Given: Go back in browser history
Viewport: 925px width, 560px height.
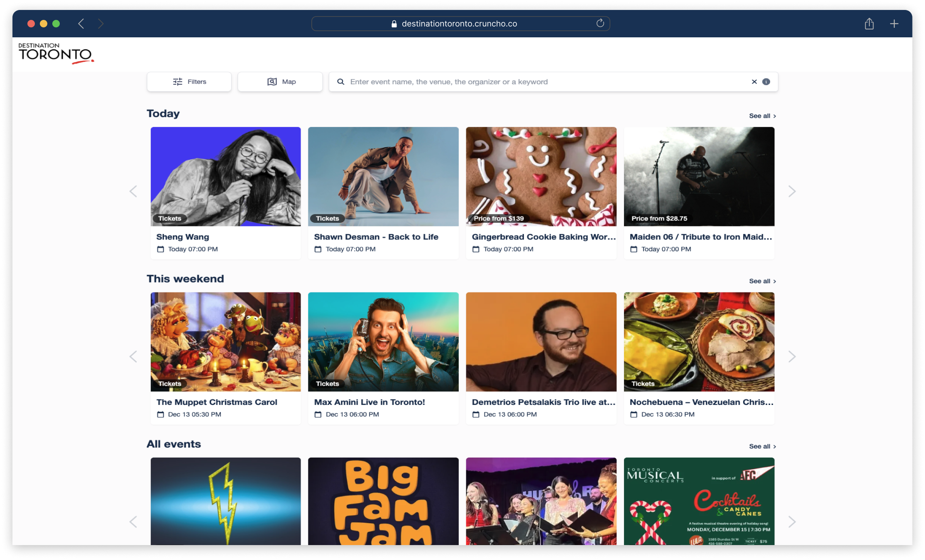Looking at the screenshot, I should pyautogui.click(x=81, y=24).
